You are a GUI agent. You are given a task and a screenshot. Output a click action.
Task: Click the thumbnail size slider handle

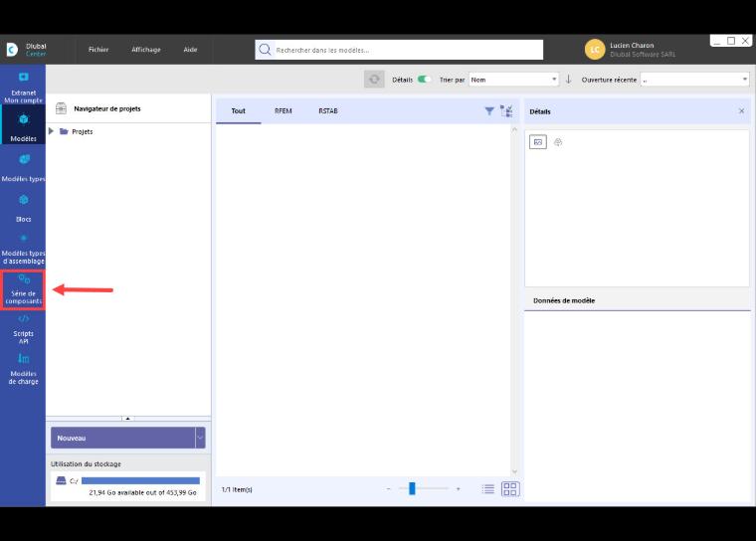click(x=412, y=488)
